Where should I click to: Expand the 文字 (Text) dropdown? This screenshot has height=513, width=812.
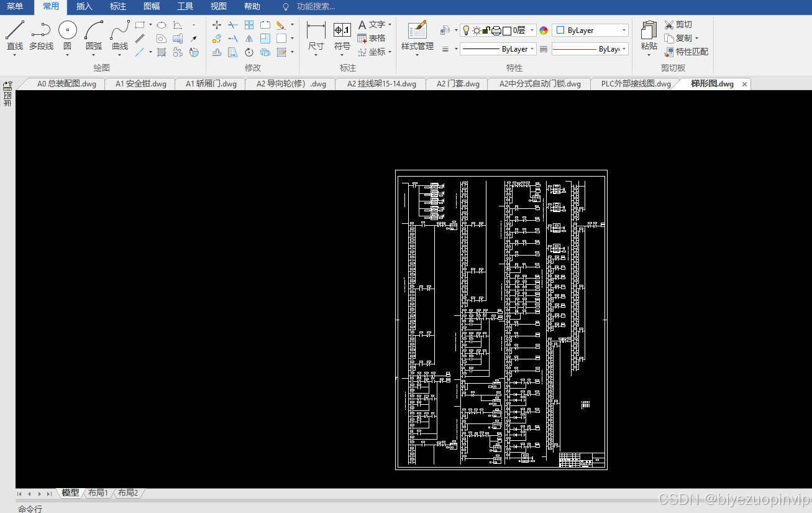(x=390, y=25)
